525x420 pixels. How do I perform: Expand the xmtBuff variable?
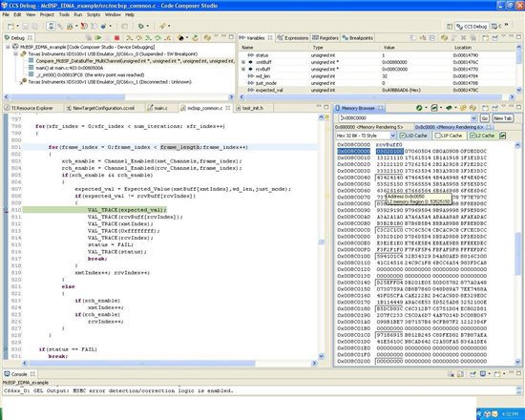pos(243,62)
